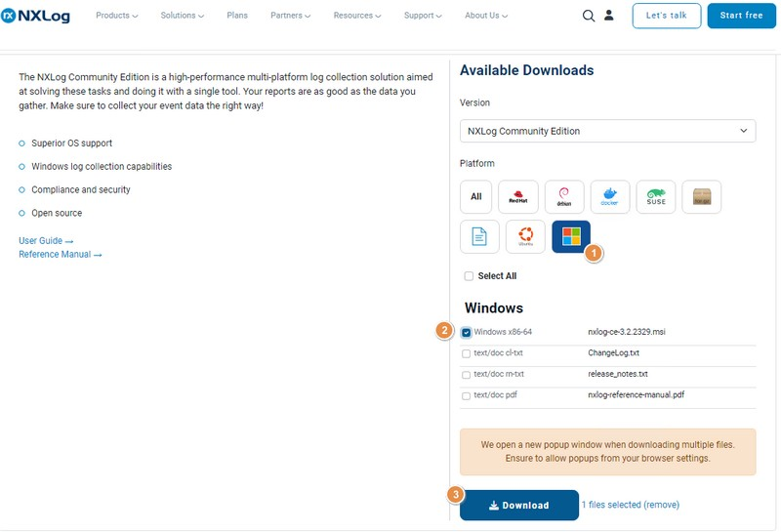Screen dimensions: 781x532
Task: Select the SUSE platform icon
Action: coord(656,196)
